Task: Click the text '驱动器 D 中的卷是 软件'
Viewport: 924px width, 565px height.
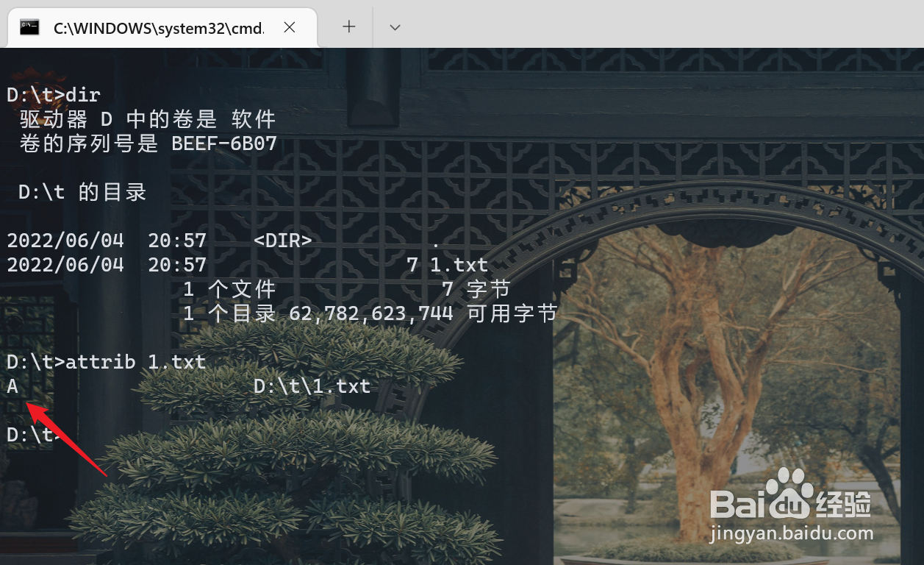Action: pos(148,119)
